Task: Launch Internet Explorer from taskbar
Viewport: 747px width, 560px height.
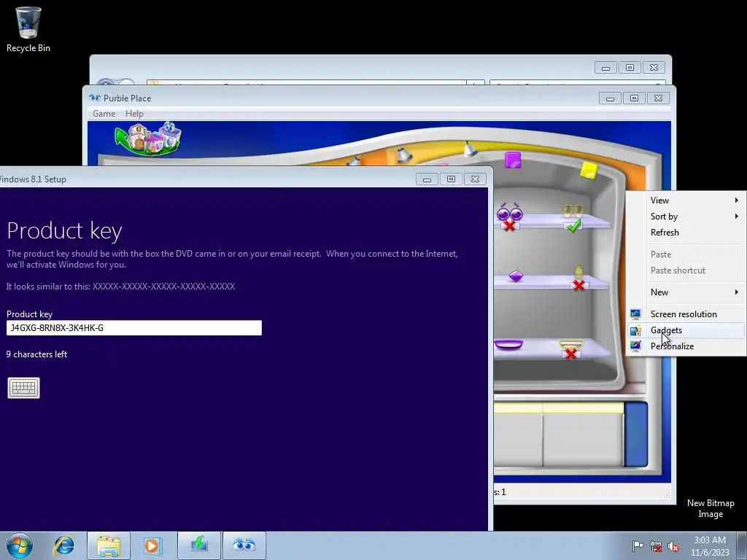Action: (x=64, y=545)
